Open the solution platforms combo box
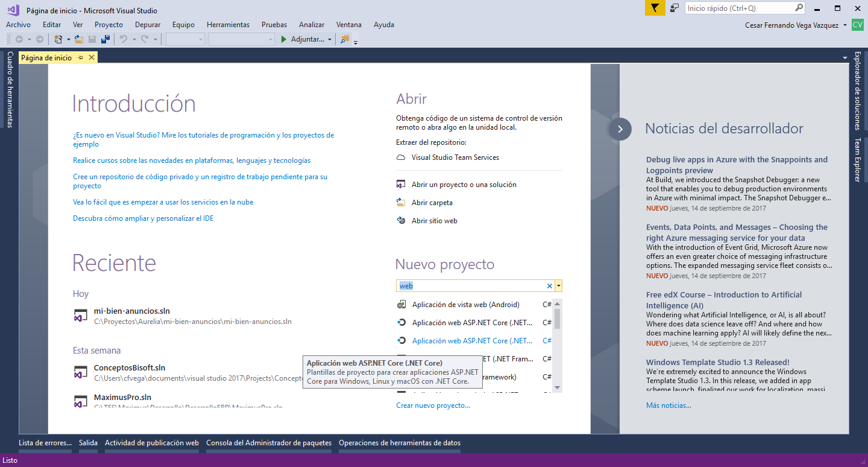The height and width of the screenshot is (467, 868). (x=242, y=39)
